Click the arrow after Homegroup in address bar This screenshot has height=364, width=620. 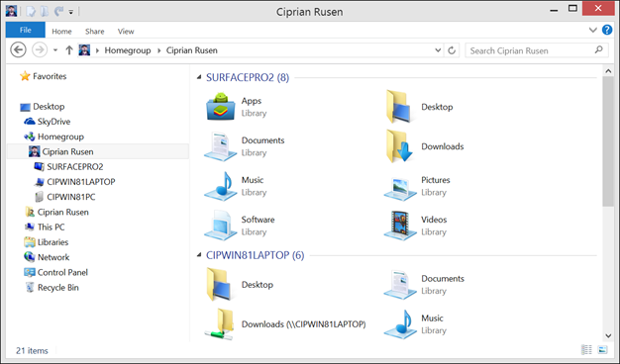tap(158, 50)
